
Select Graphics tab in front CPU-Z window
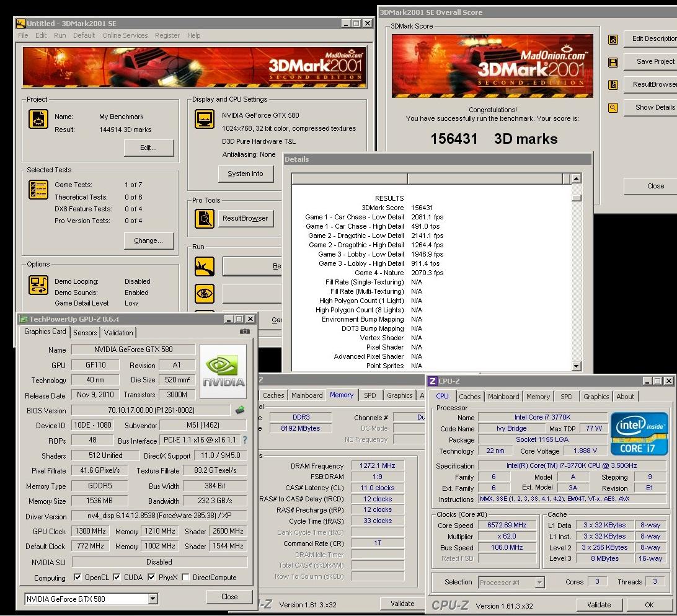point(596,396)
